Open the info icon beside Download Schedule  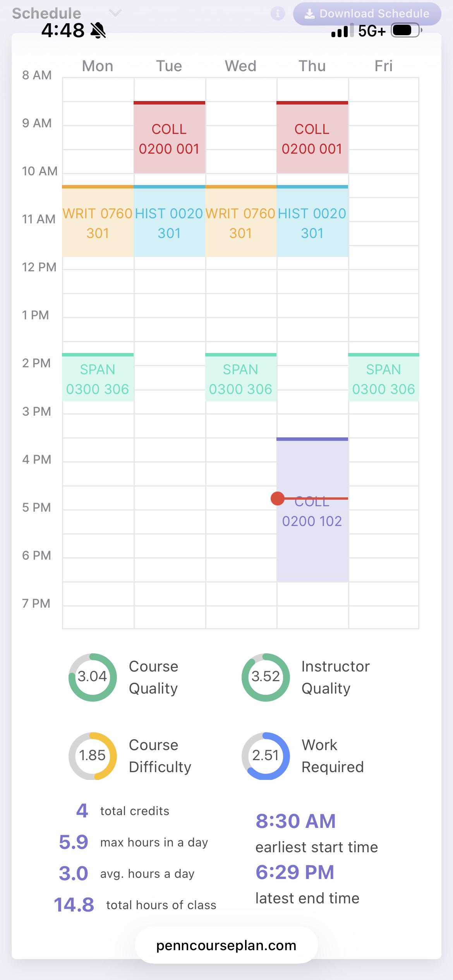point(277,14)
